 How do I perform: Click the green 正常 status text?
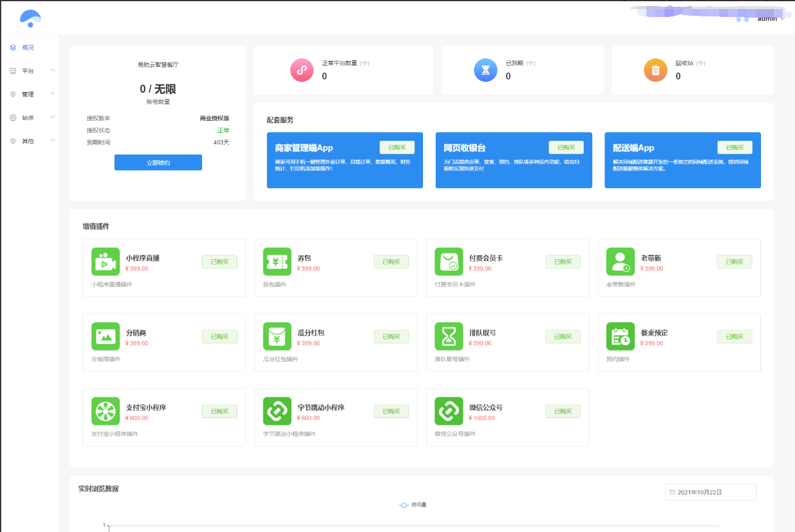pos(223,130)
